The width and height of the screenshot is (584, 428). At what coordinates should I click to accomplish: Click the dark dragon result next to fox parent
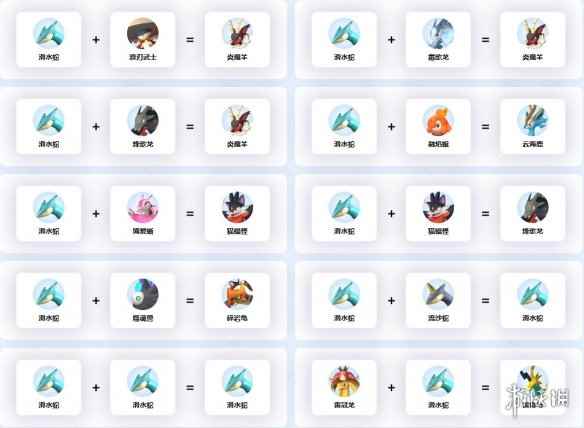[x=533, y=207]
